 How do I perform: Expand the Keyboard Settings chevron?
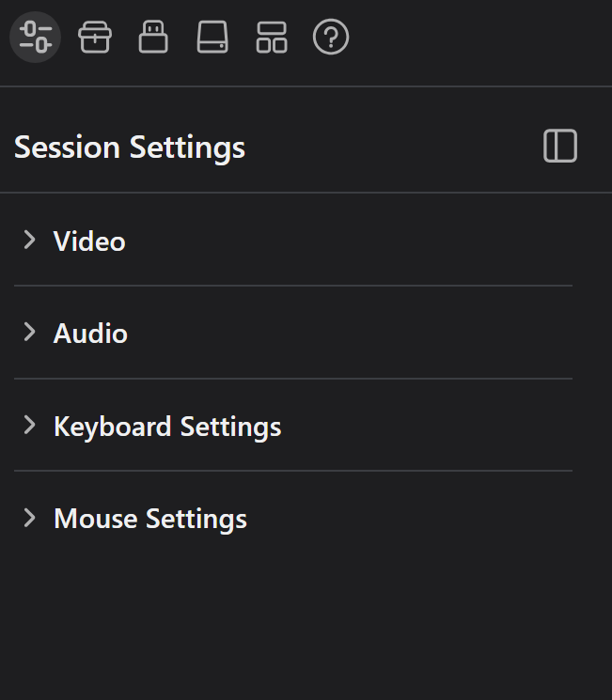(x=29, y=425)
